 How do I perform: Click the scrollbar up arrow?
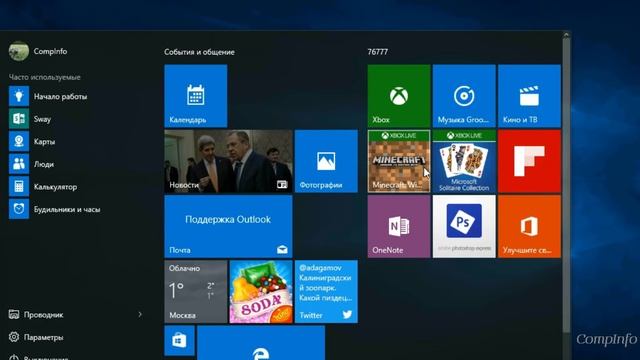click(x=566, y=35)
